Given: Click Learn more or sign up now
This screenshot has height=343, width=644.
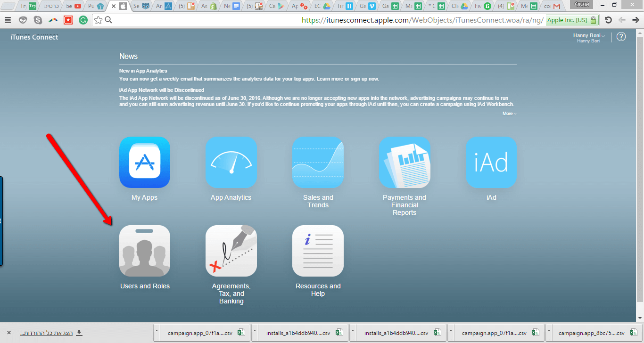Looking at the screenshot, I should pyautogui.click(x=347, y=79).
